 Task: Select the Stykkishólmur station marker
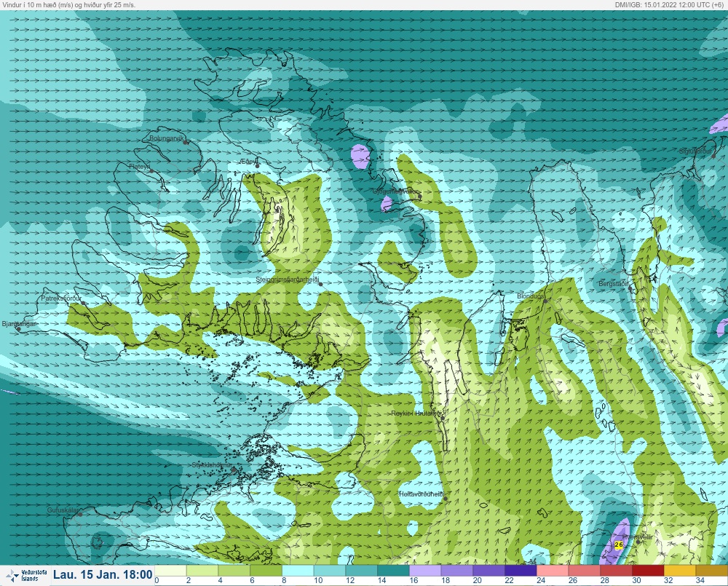click(x=234, y=470)
